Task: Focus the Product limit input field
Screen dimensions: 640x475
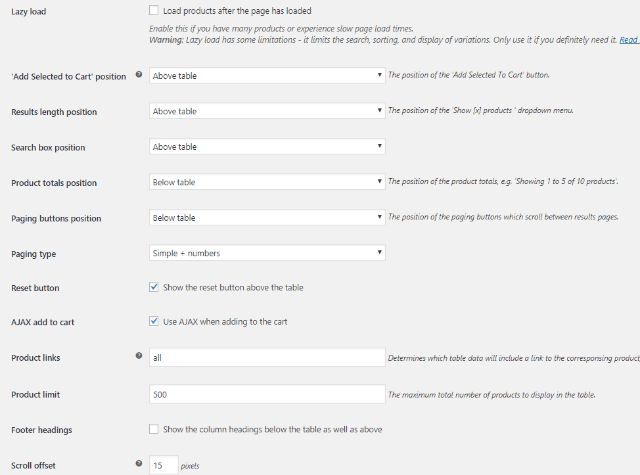Action: (267, 394)
